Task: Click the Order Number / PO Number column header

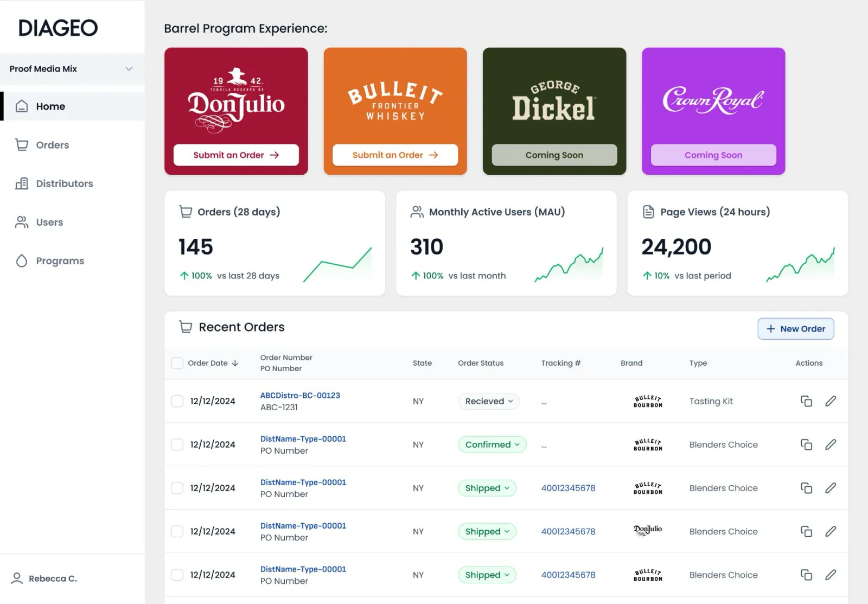Action: (x=286, y=363)
